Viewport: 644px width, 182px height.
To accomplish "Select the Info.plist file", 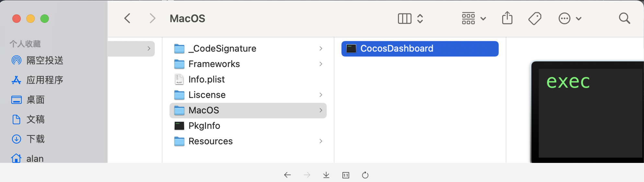I will point(206,79).
